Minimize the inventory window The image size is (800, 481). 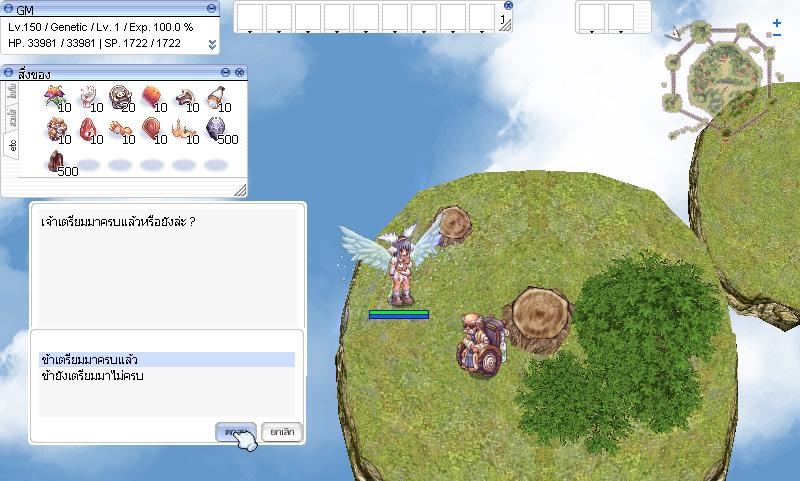point(226,72)
